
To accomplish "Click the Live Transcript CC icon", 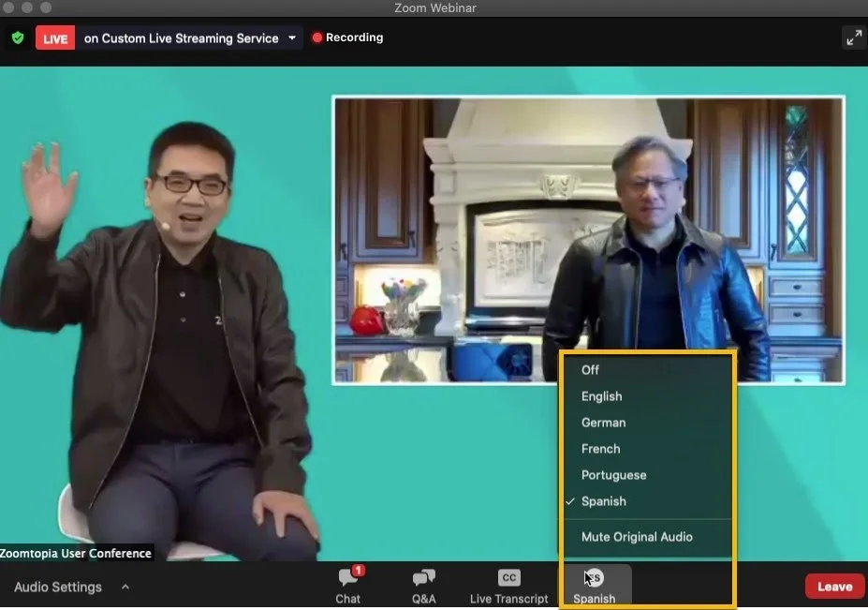I will click(x=508, y=578).
